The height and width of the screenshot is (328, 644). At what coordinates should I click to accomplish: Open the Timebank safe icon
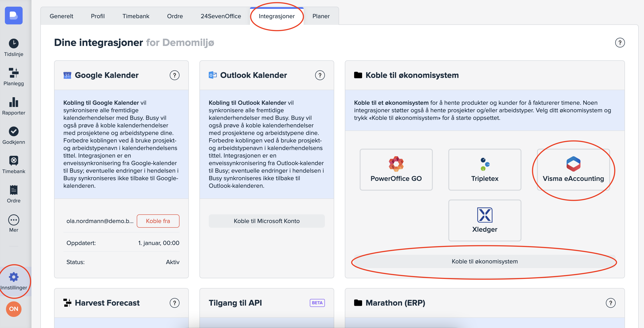point(14,161)
